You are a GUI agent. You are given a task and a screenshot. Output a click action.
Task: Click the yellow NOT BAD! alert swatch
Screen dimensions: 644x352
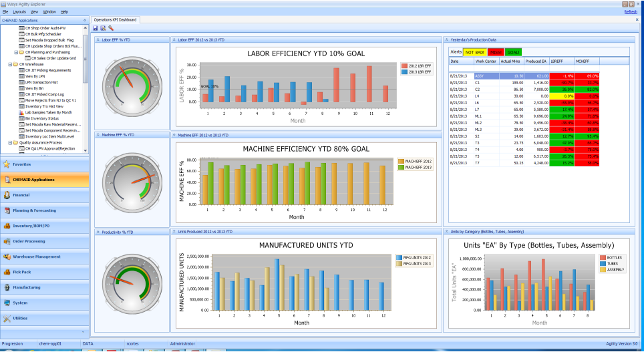click(474, 51)
